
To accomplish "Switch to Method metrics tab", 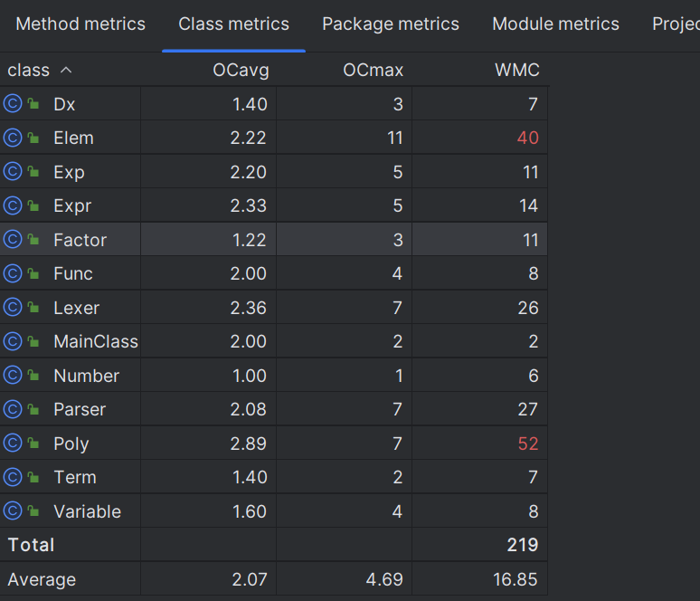I will (x=80, y=24).
